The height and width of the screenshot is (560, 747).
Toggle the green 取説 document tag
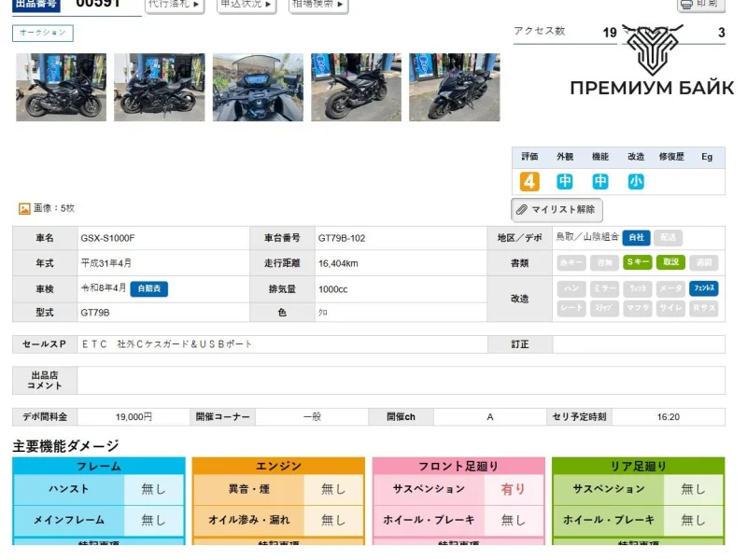(670, 263)
